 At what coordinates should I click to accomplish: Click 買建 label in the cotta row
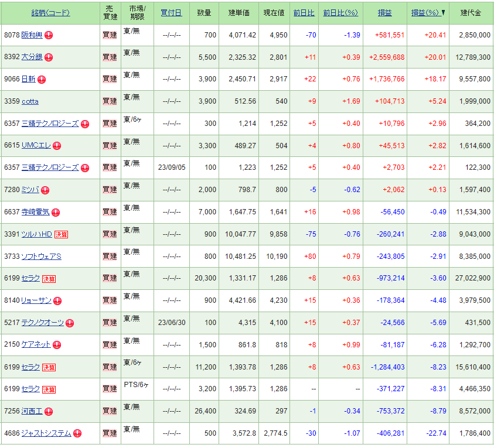pos(110,101)
